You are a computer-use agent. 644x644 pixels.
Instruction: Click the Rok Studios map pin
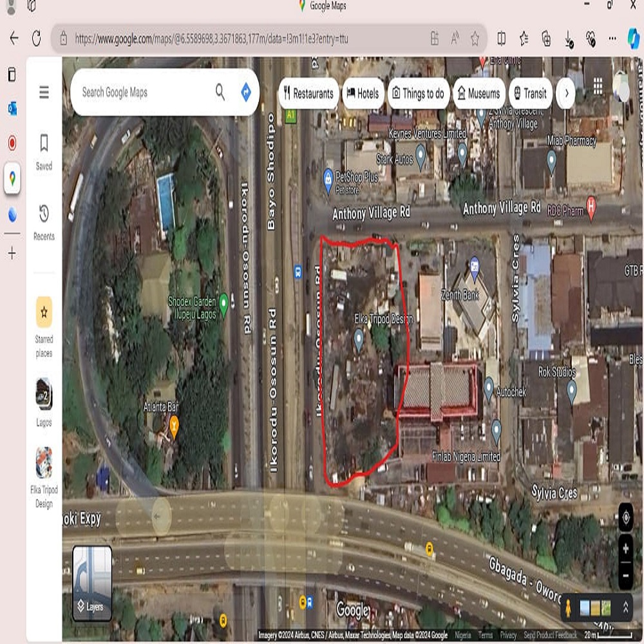tap(572, 391)
